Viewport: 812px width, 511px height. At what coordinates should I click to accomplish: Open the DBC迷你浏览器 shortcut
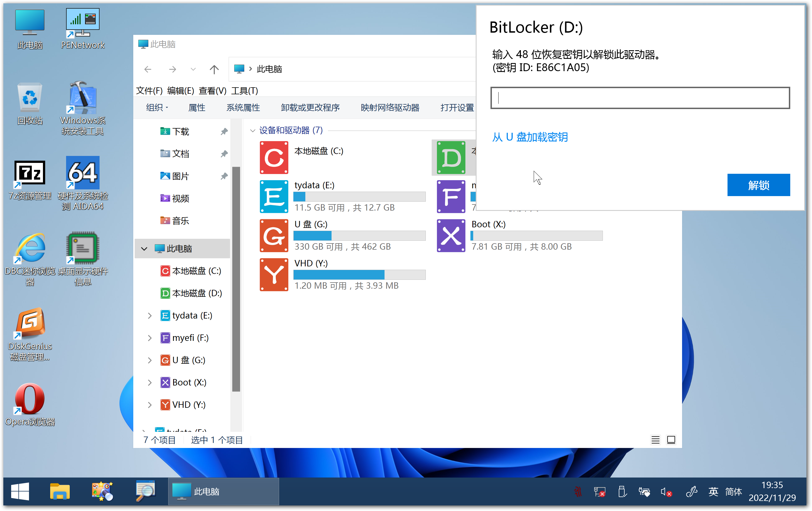[30, 259]
